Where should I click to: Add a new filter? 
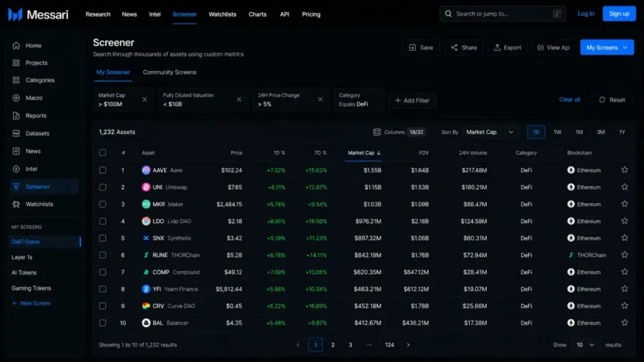click(x=412, y=100)
